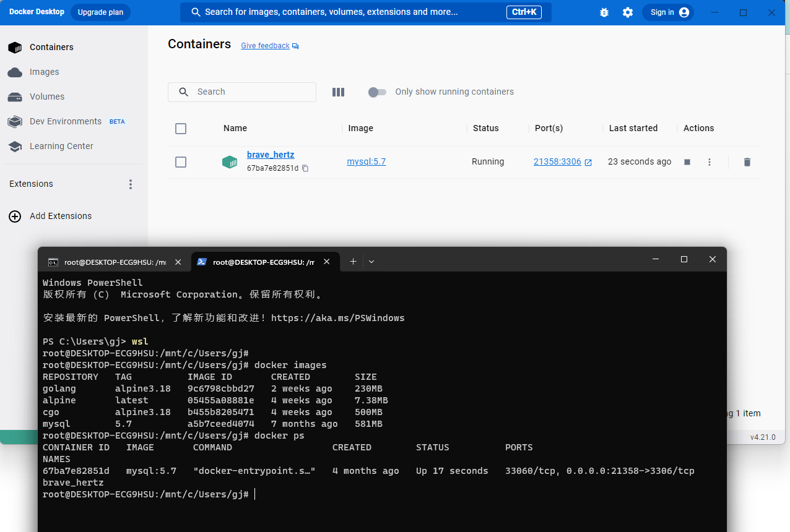Click the Docker Desktop search bar
The width and height of the screenshot is (790, 532).
point(365,12)
